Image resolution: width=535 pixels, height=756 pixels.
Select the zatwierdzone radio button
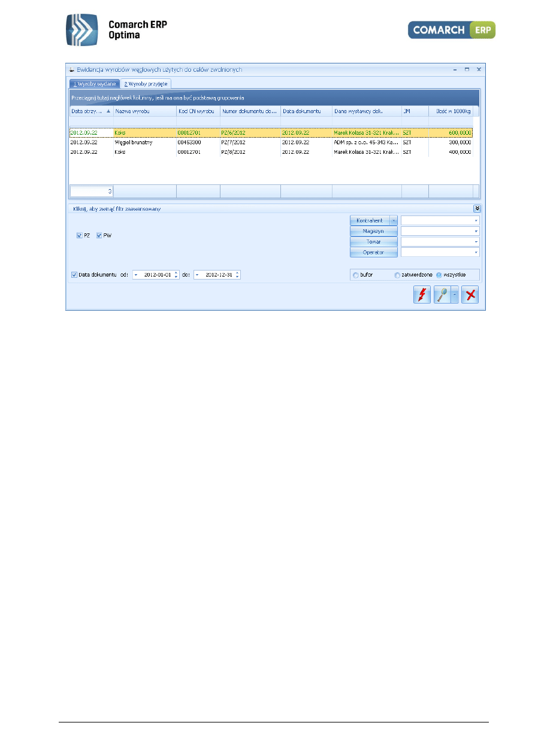click(397, 275)
